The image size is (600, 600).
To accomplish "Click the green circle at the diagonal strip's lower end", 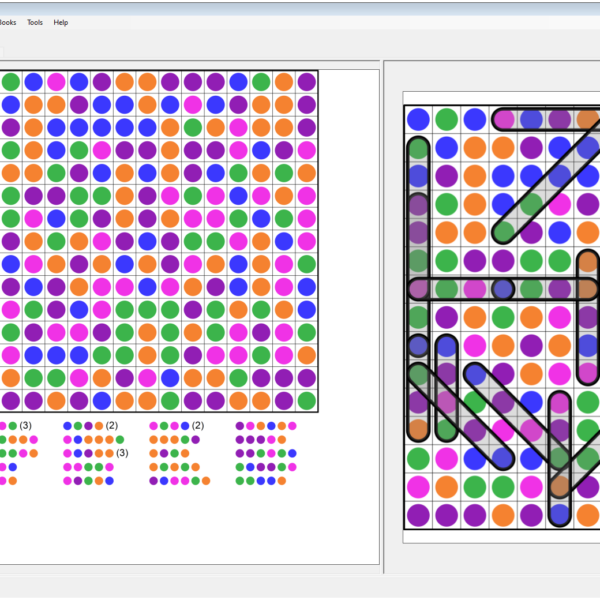I will tap(503, 232).
